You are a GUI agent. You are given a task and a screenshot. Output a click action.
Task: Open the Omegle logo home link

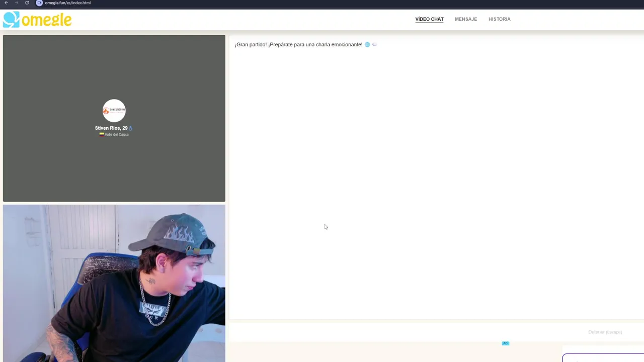[37, 20]
